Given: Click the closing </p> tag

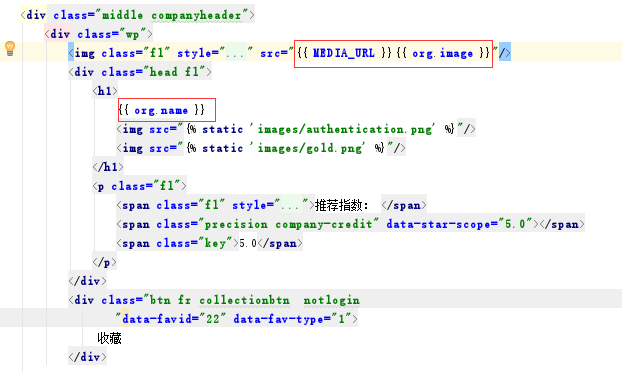Looking at the screenshot, I should point(105,262).
